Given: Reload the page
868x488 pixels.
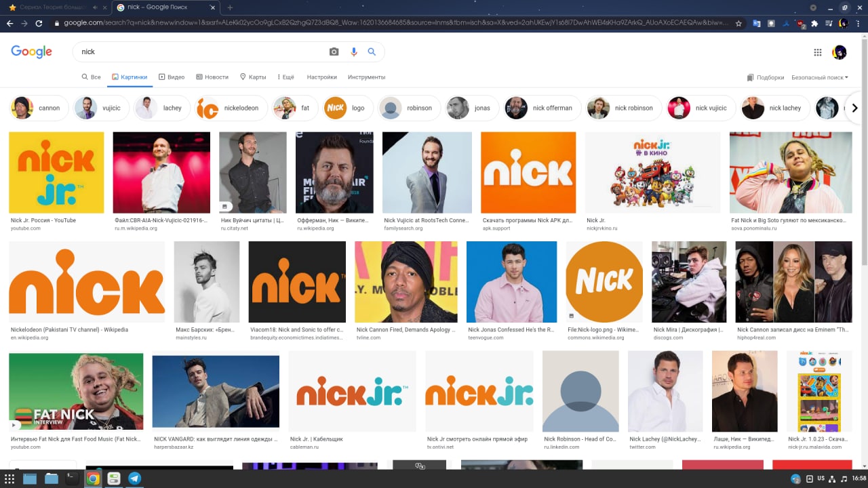Looking at the screenshot, I should 39,23.
